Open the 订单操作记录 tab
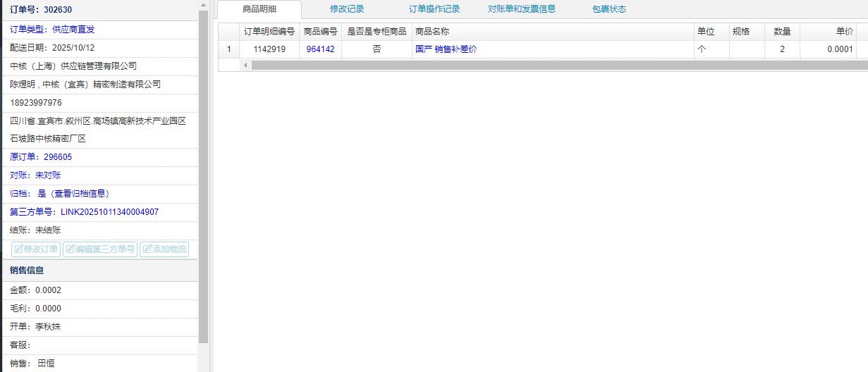The height and width of the screenshot is (372, 868). point(434,9)
